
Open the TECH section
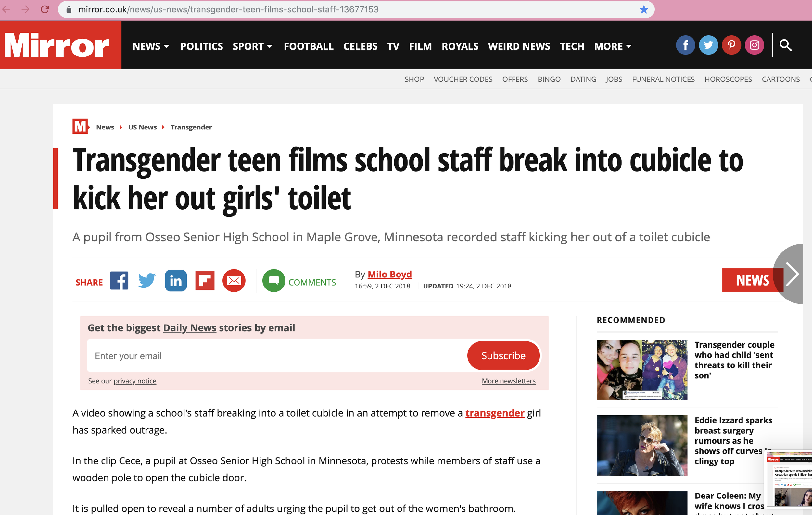click(x=572, y=46)
